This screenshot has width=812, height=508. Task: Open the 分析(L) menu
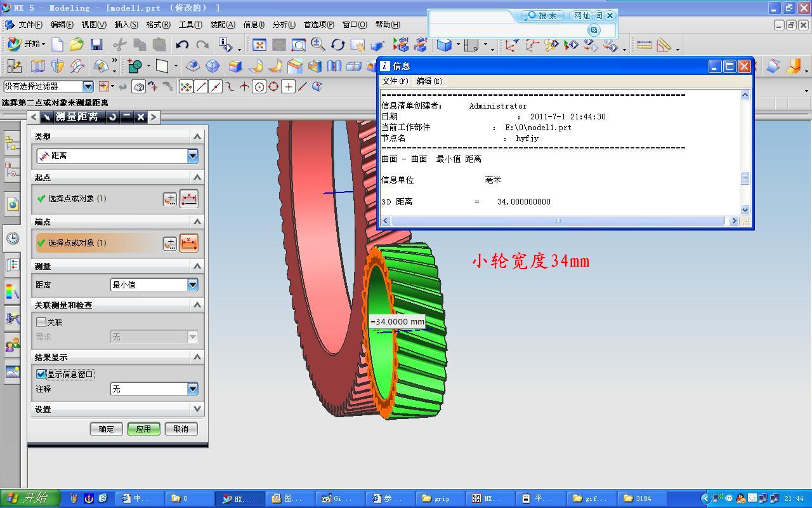pos(284,24)
